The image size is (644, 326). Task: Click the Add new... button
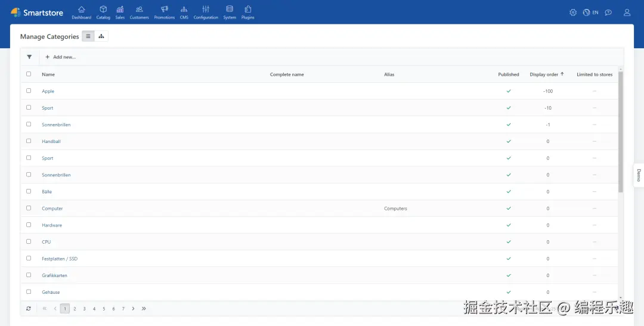click(x=60, y=57)
